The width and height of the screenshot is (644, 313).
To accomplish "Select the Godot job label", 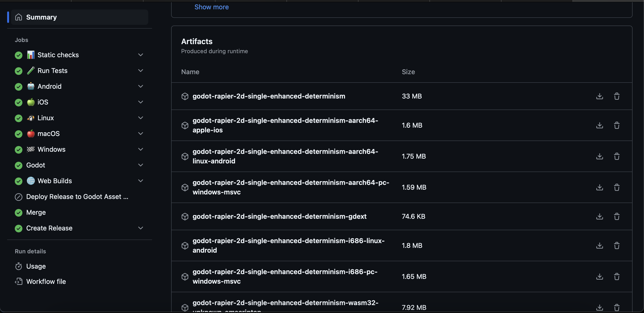I will 36,165.
